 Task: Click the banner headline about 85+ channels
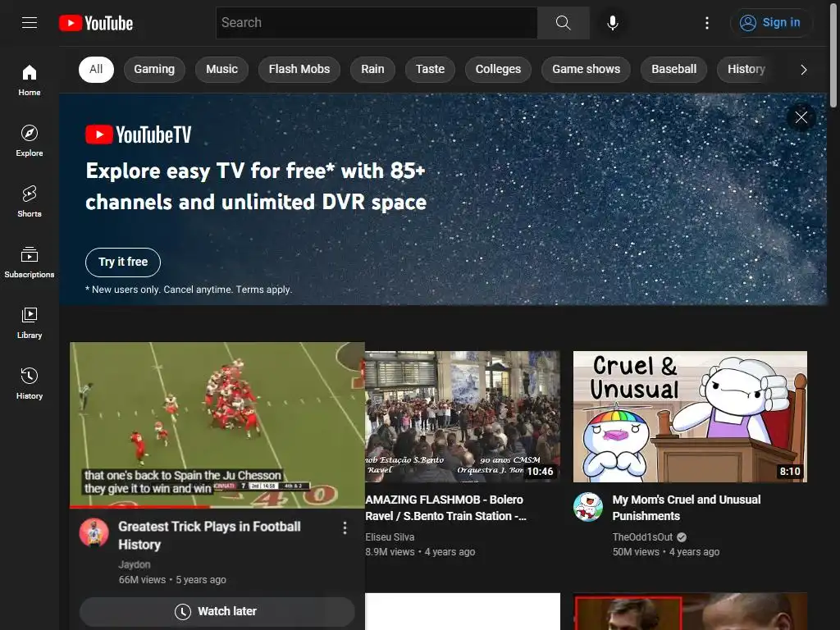click(x=256, y=186)
